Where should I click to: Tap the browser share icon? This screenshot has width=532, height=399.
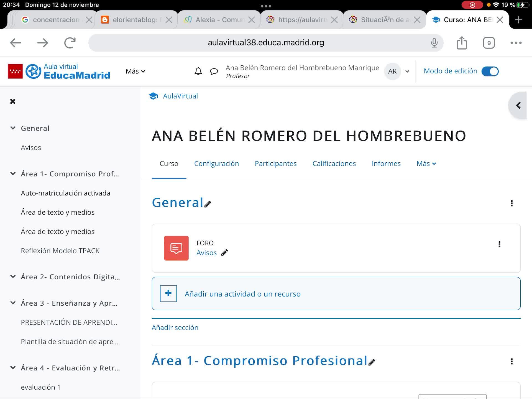(462, 43)
